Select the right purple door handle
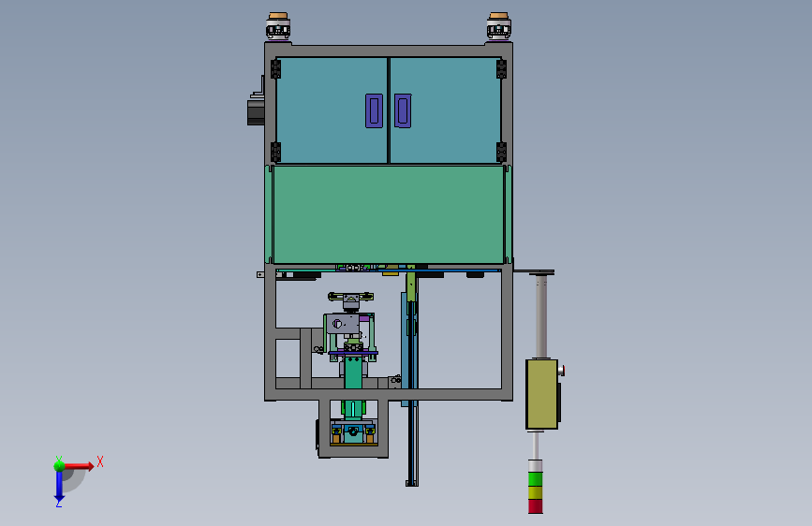812x526 pixels. pos(403,110)
